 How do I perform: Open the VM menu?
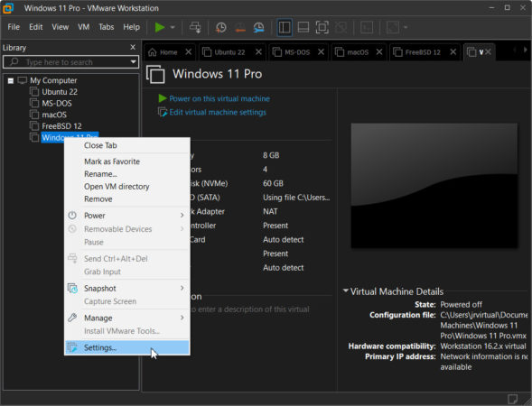click(83, 27)
